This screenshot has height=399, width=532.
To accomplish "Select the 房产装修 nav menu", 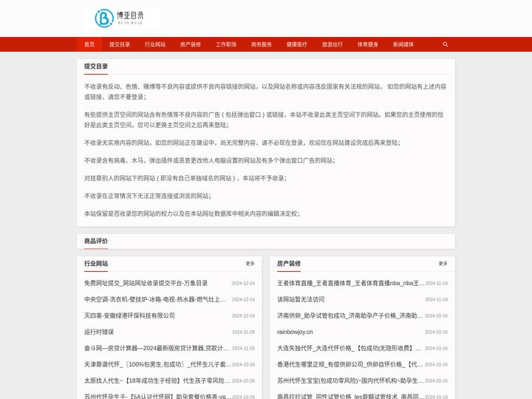I will (x=191, y=44).
